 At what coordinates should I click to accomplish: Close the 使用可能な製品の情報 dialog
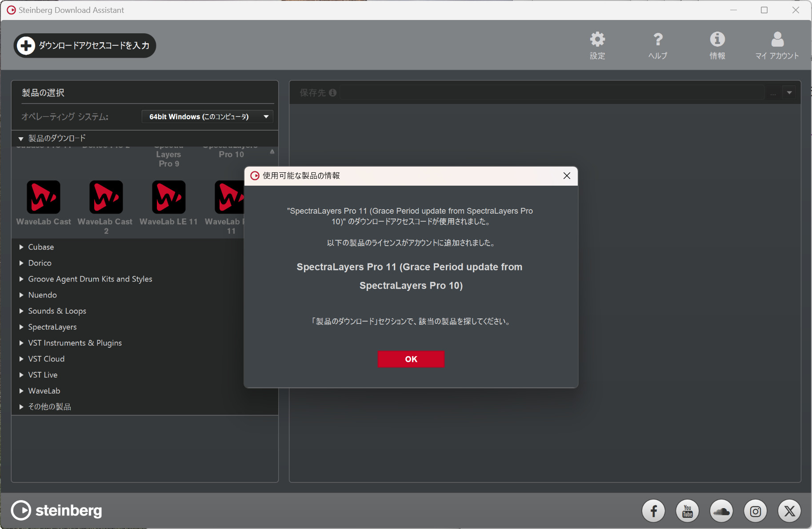tap(567, 176)
